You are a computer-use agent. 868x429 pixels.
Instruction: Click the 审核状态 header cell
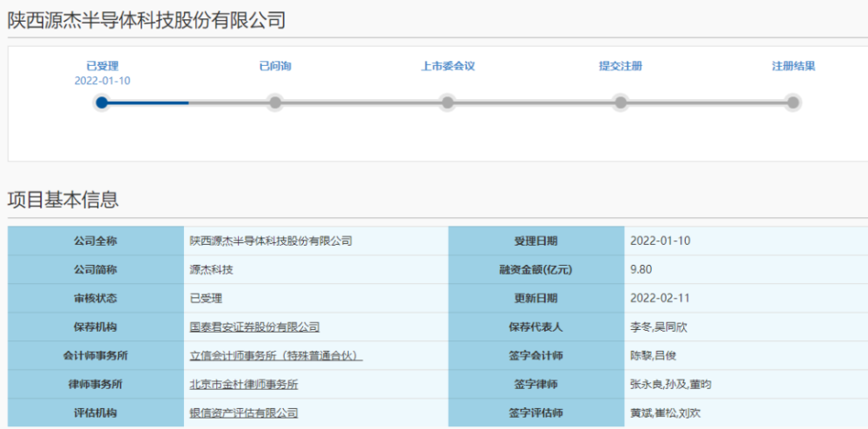pyautogui.click(x=95, y=299)
